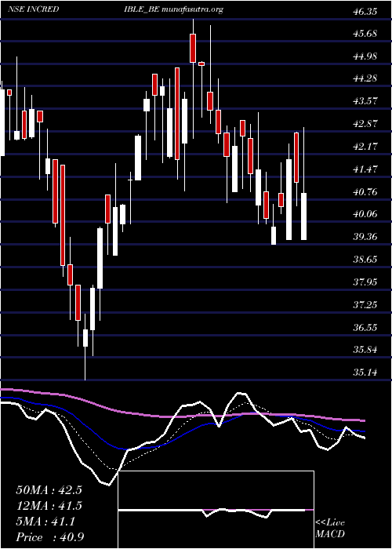Click the 12MA : 41.5 readout
392x549 pixels.
49,506
